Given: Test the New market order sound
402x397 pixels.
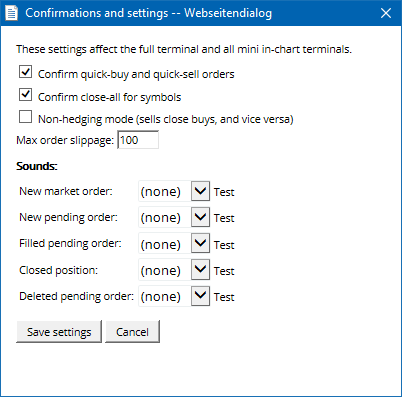Looking at the screenshot, I should coord(224,192).
